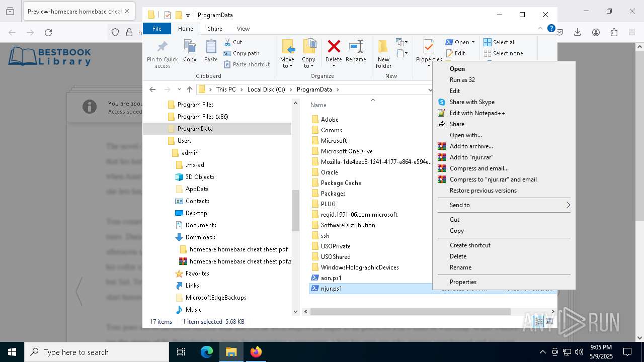
Task: Click Select all in ribbon
Action: click(x=500, y=42)
